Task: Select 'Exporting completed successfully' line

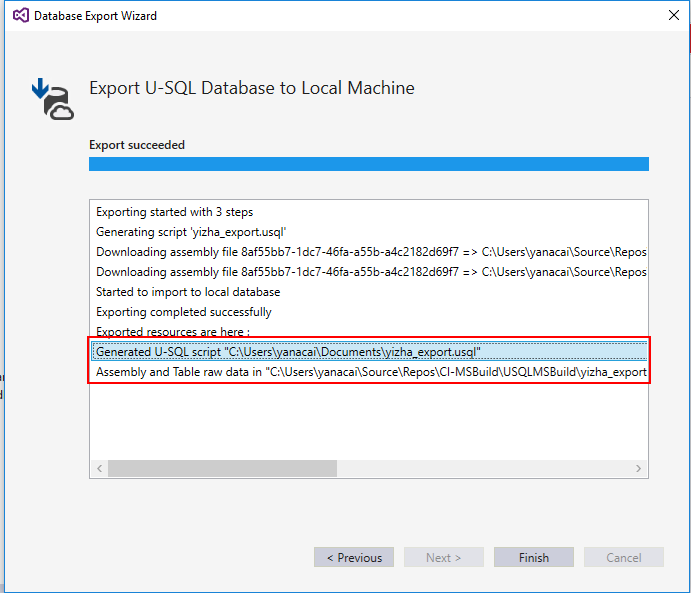Action: (369, 312)
